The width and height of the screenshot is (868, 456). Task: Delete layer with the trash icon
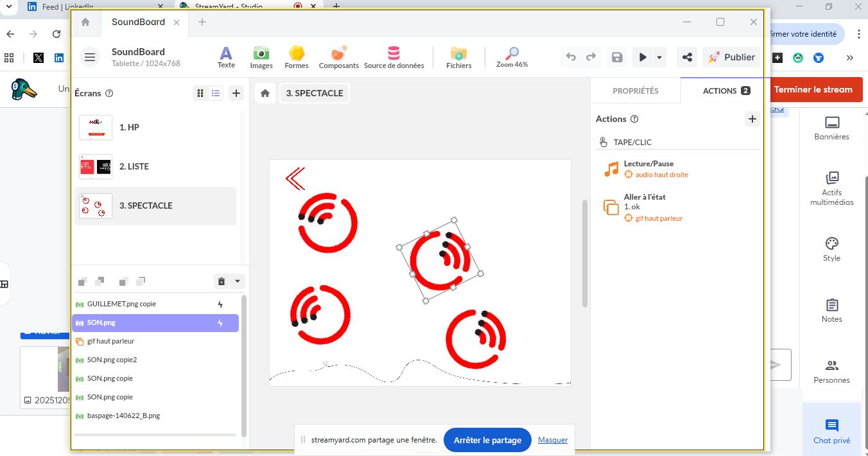(221, 281)
